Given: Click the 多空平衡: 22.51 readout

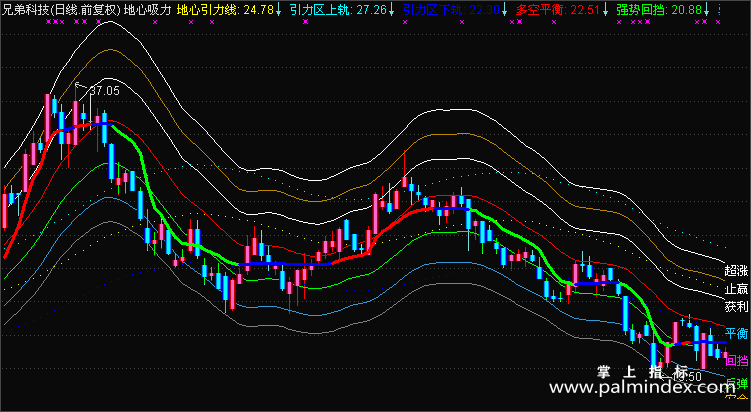Looking at the screenshot, I should pyautogui.click(x=558, y=10).
